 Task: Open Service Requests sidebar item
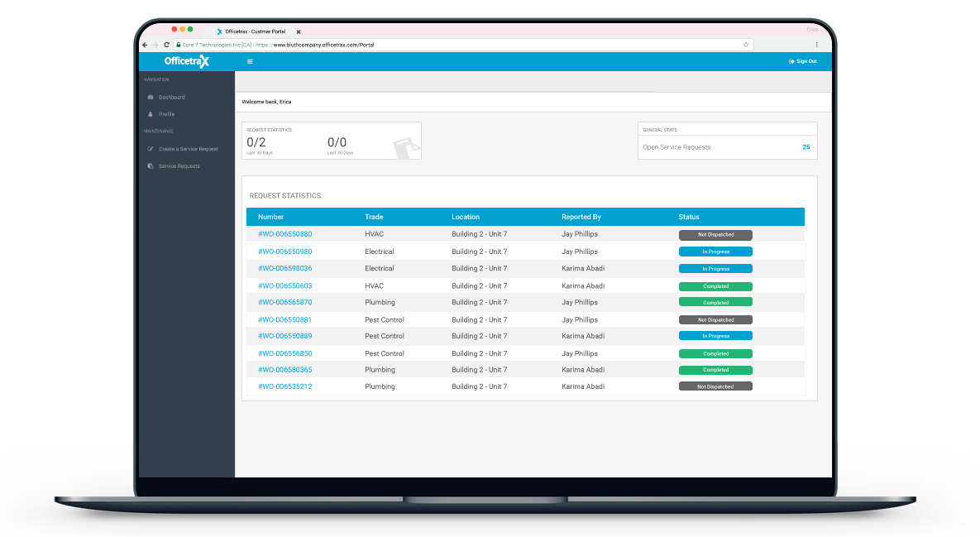tap(179, 166)
